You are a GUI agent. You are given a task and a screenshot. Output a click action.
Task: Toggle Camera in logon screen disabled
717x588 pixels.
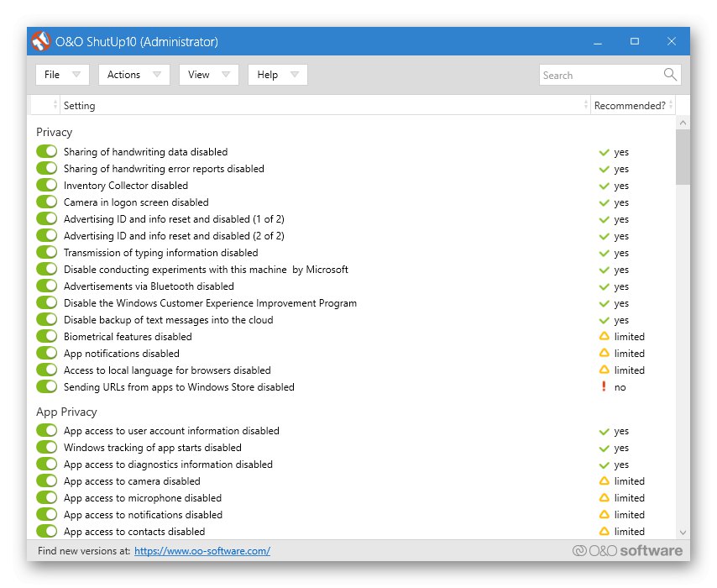47,202
